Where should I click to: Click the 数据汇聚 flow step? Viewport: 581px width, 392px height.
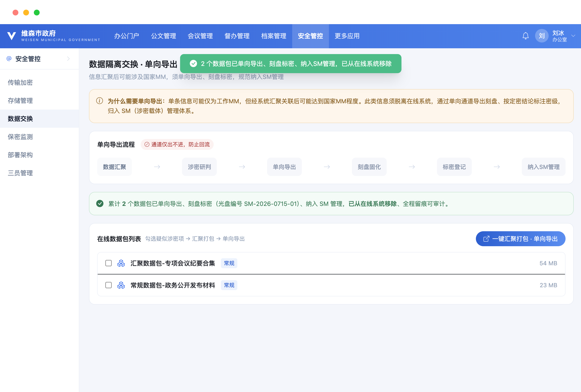(115, 167)
